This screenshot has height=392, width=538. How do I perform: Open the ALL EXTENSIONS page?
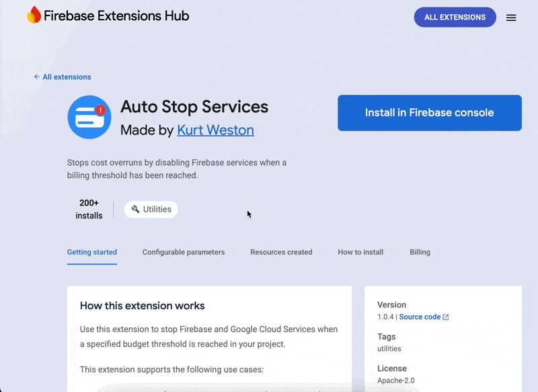tap(455, 17)
